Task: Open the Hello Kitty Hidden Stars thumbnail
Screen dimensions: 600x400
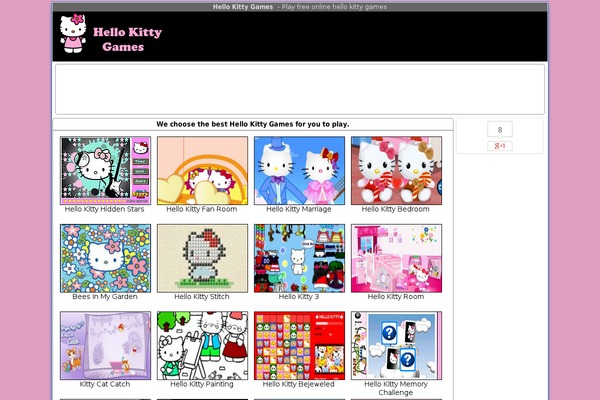Action: [x=106, y=171]
